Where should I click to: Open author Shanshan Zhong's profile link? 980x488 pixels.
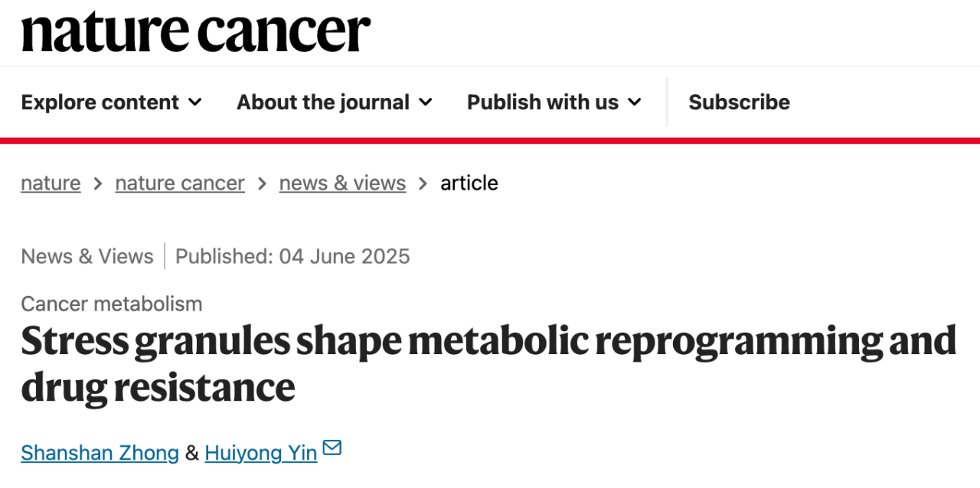tap(100, 453)
